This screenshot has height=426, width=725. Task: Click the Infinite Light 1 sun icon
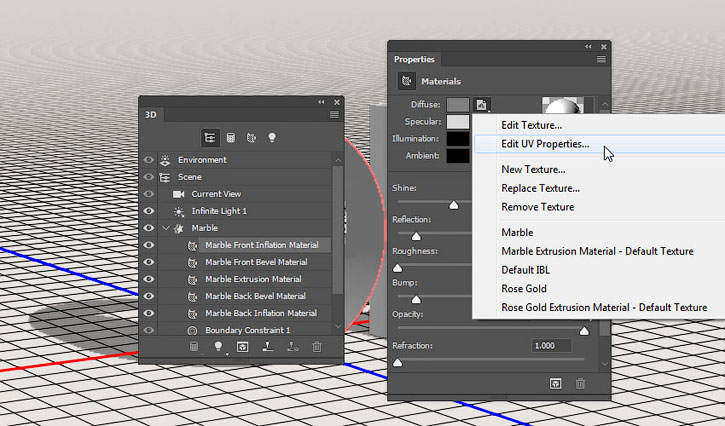point(178,211)
